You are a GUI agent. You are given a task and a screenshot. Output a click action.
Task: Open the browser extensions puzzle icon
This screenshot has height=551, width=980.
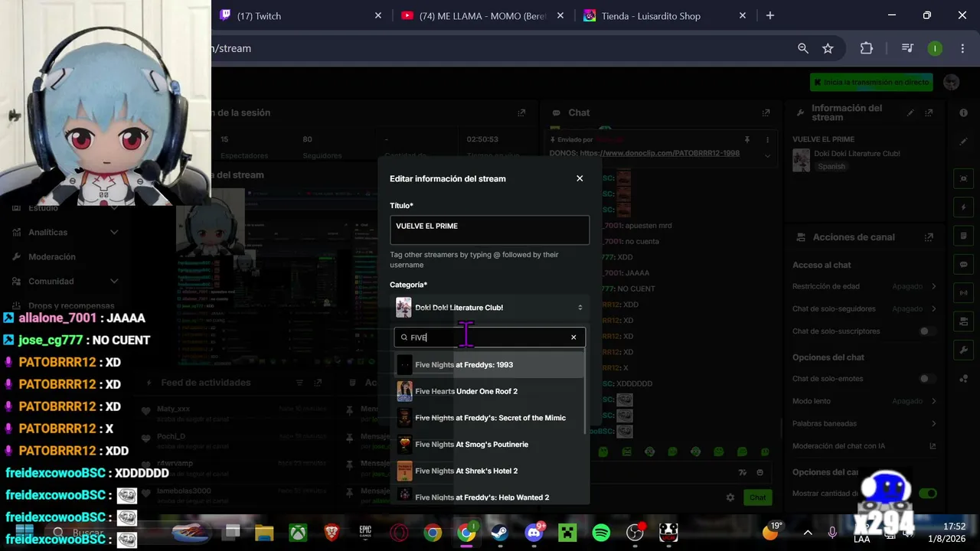[x=867, y=48]
